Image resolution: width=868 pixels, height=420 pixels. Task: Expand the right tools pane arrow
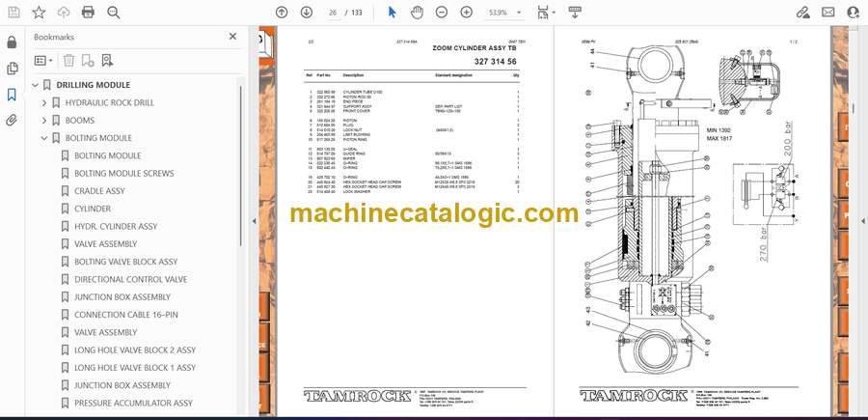[862, 221]
